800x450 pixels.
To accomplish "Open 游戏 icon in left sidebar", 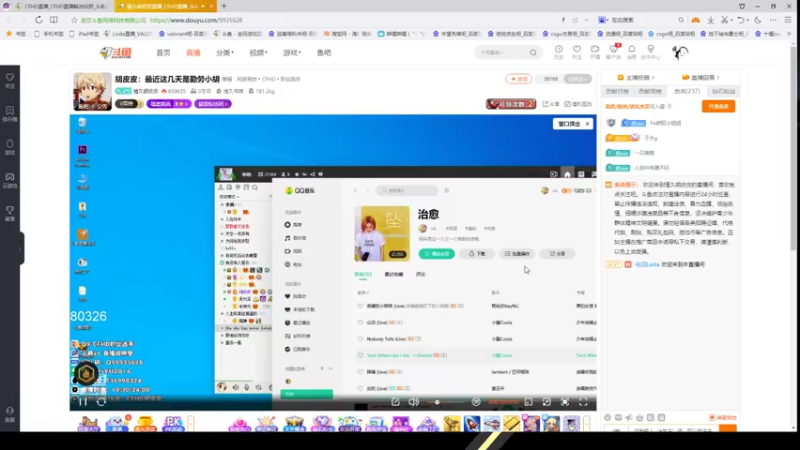I will tap(10, 146).
